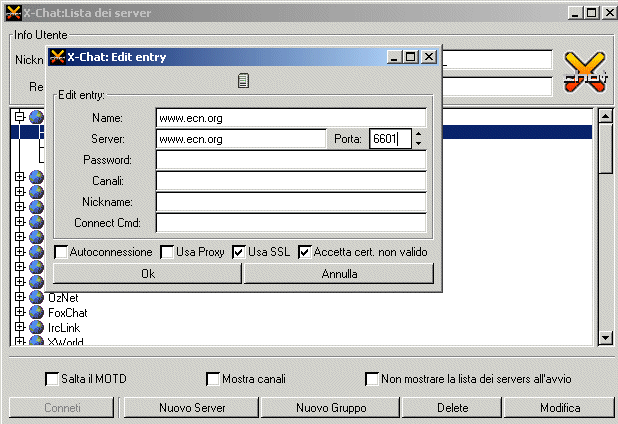Click the X-Chat logo in server list
Image resolution: width=618 pixels, height=424 pixels.
(x=585, y=72)
